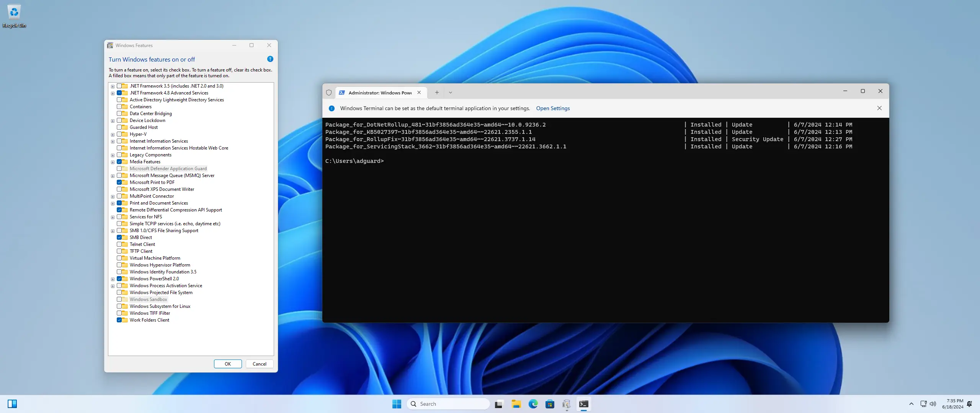Expand Internet Information Services tree node

[x=113, y=141]
